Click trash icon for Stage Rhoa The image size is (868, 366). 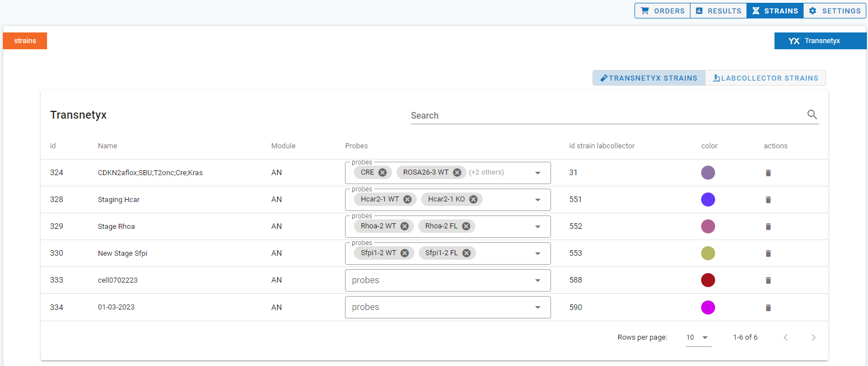click(768, 227)
